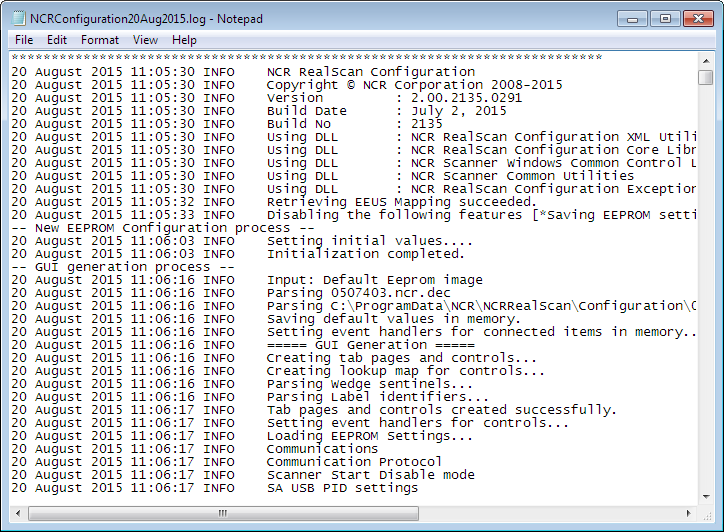Click 'NCR RealScan Configuration Exception' DLL line
724x532 pixels.
pyautogui.click(x=554, y=189)
